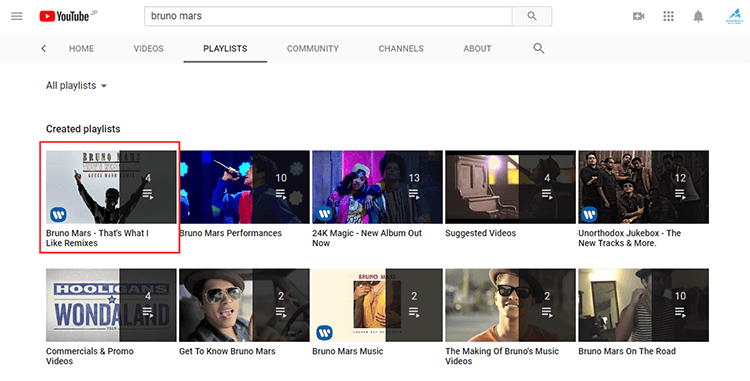Open the Bruno Mars Performances thumbnail
The image size is (750, 381).
click(x=244, y=187)
